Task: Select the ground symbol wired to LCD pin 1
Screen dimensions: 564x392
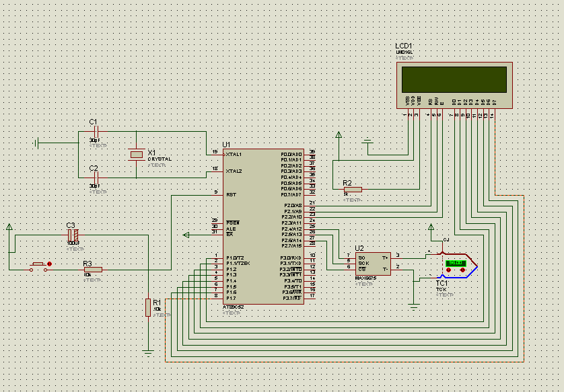Action: pos(367,141)
